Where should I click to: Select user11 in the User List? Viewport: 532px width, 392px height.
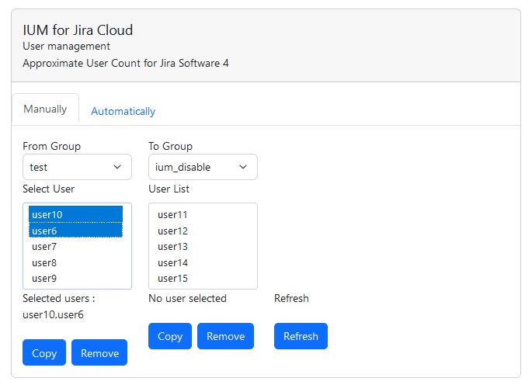pyautogui.click(x=202, y=215)
